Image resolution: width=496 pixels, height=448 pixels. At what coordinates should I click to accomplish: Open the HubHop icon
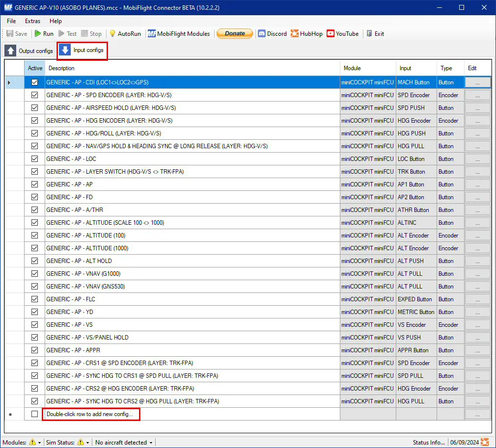[295, 33]
